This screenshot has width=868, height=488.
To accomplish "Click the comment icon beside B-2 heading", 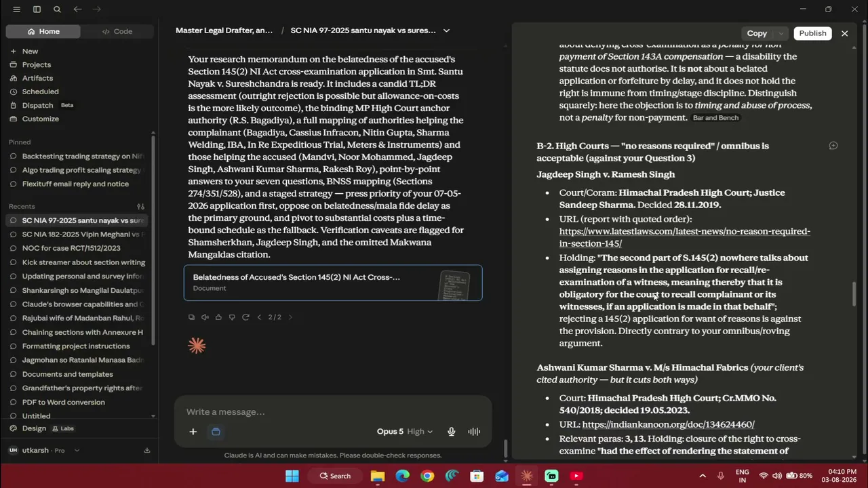I will click(833, 146).
